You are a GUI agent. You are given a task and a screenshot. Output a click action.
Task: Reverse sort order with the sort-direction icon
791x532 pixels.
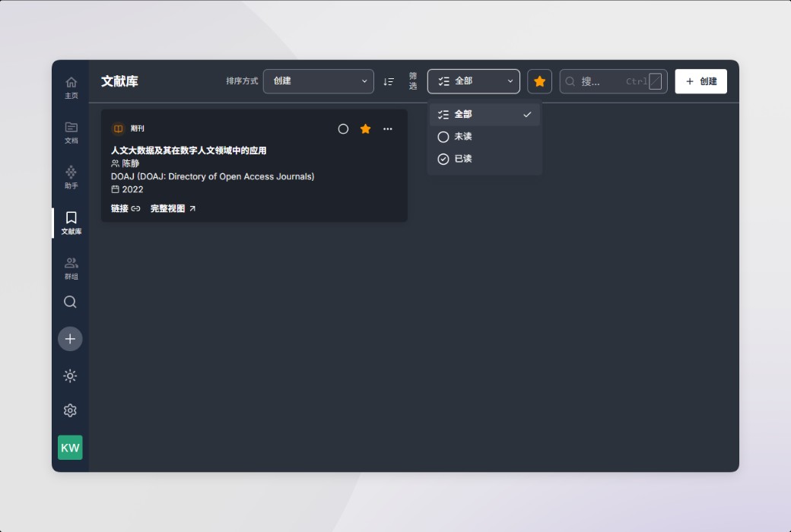[x=389, y=81]
